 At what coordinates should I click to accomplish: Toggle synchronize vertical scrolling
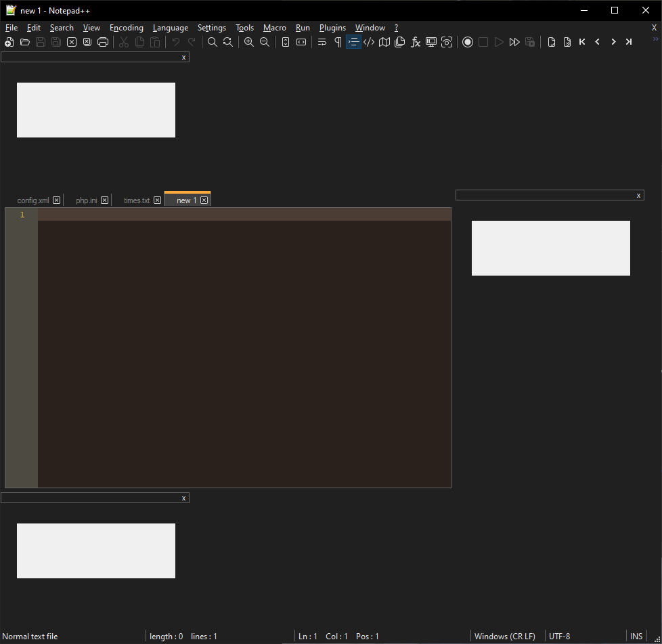[x=286, y=42]
